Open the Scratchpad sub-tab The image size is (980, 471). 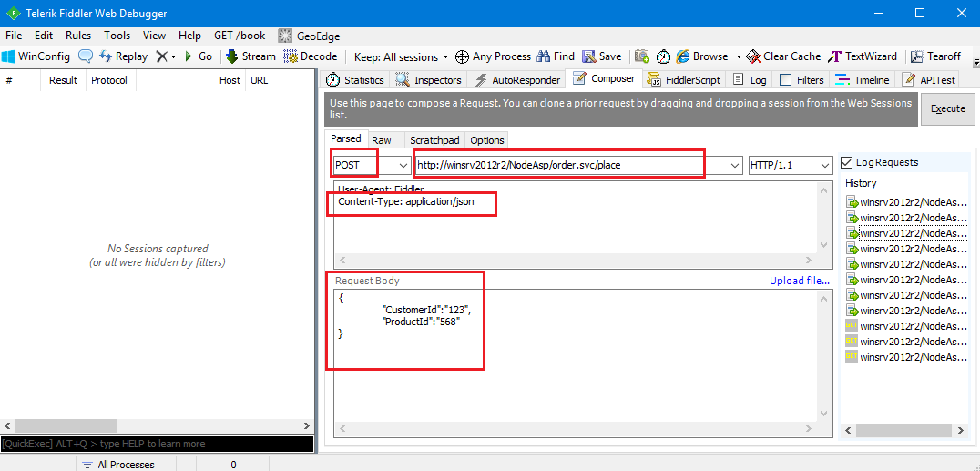tap(434, 140)
